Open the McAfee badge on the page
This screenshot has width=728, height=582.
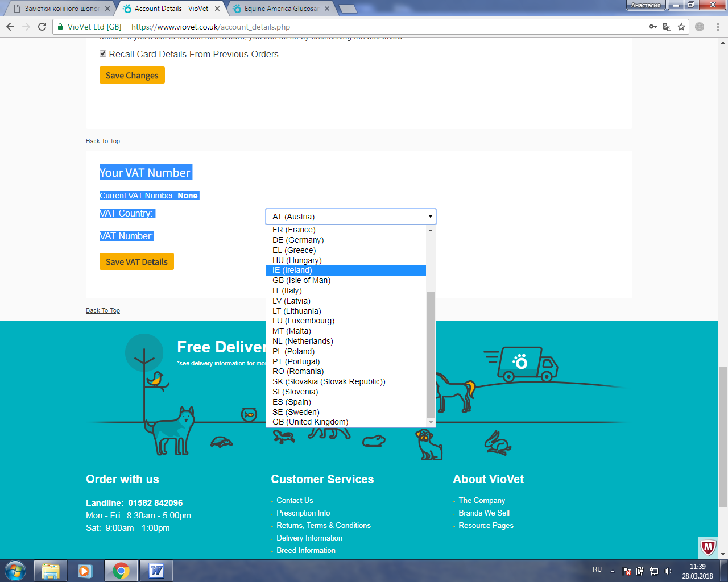pyautogui.click(x=708, y=547)
